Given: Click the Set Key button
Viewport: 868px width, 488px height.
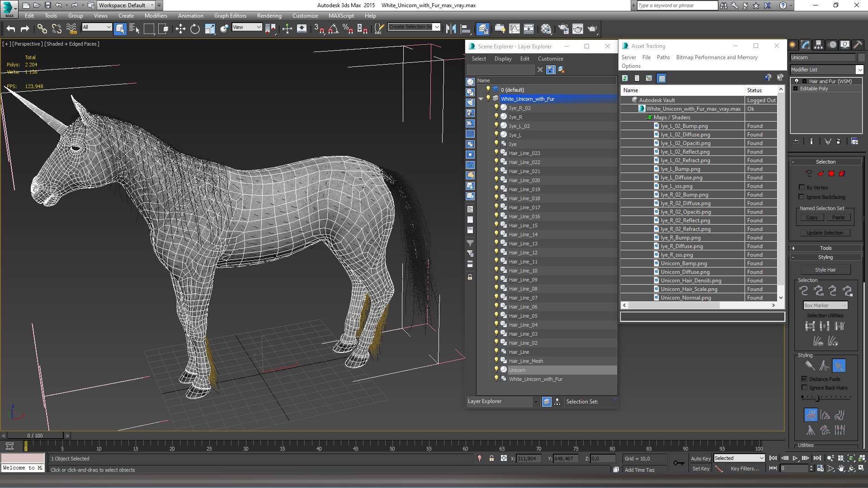Looking at the screenshot, I should [x=701, y=469].
